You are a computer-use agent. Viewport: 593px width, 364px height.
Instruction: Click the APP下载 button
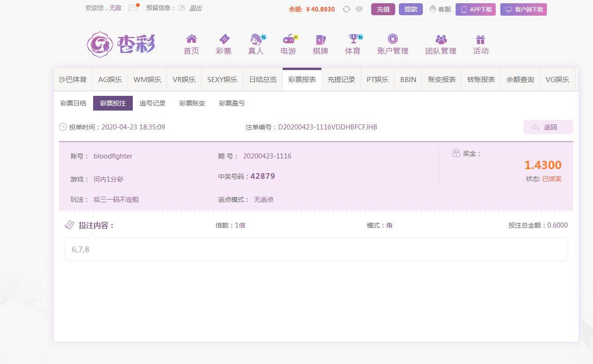475,9
